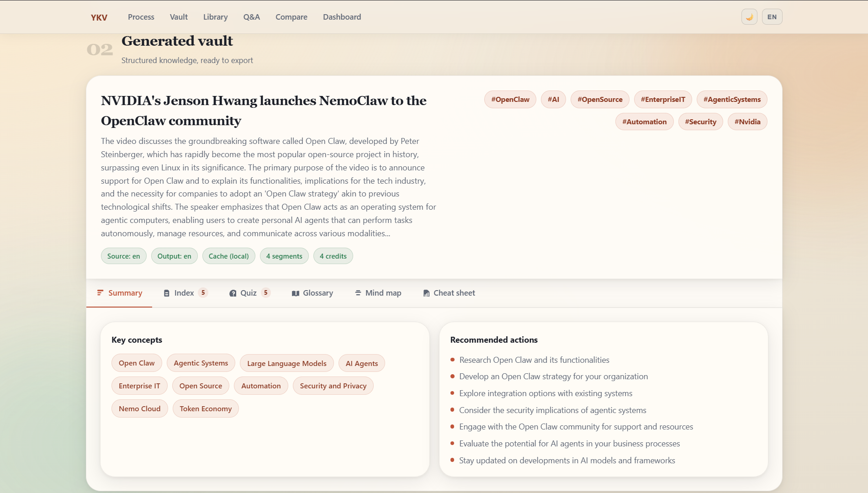868x493 pixels.
Task: Click the 4 segments badge
Action: point(284,256)
